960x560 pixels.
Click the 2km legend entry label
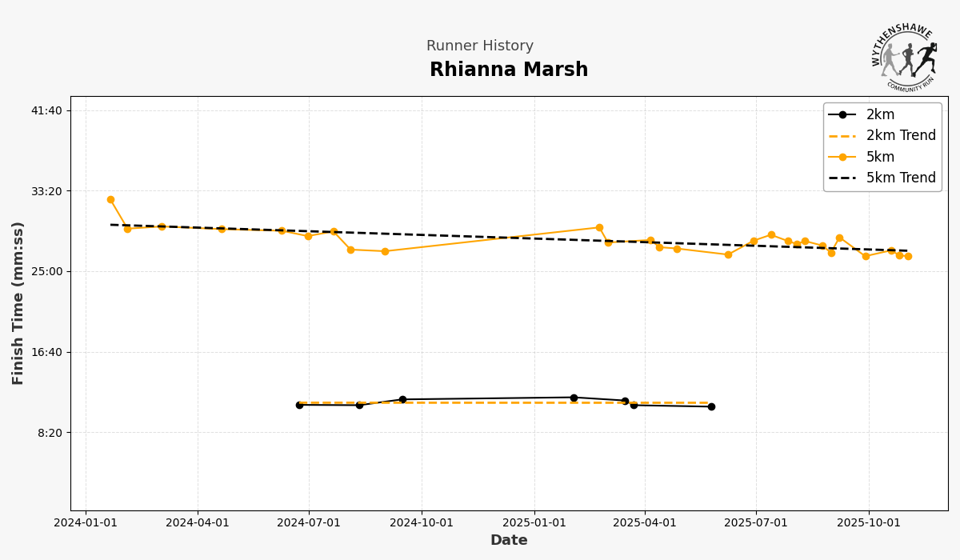coord(880,114)
